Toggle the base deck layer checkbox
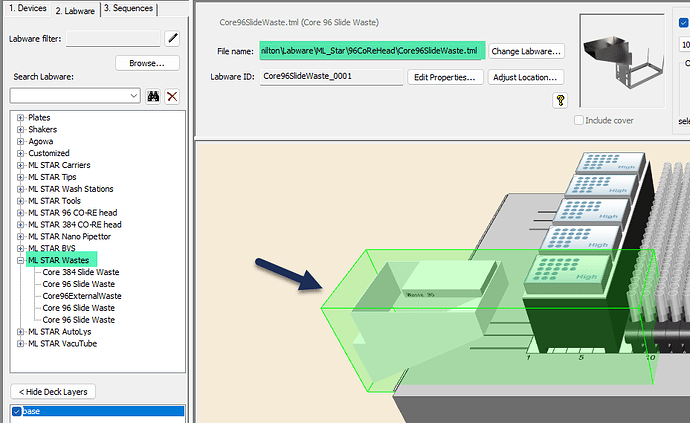The height and width of the screenshot is (423, 690). [x=17, y=411]
